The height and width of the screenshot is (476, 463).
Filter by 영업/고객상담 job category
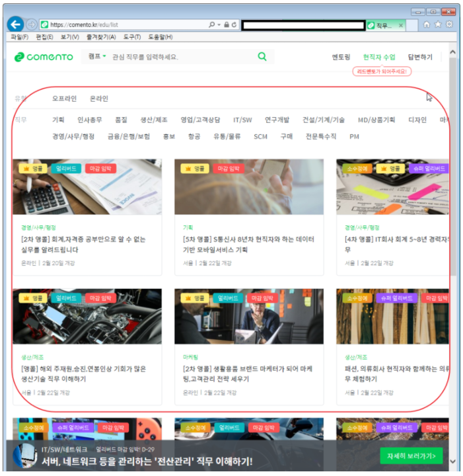200,120
